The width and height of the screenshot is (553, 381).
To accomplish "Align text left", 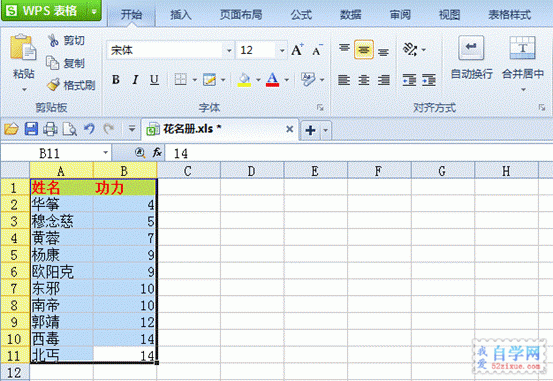I will [344, 80].
